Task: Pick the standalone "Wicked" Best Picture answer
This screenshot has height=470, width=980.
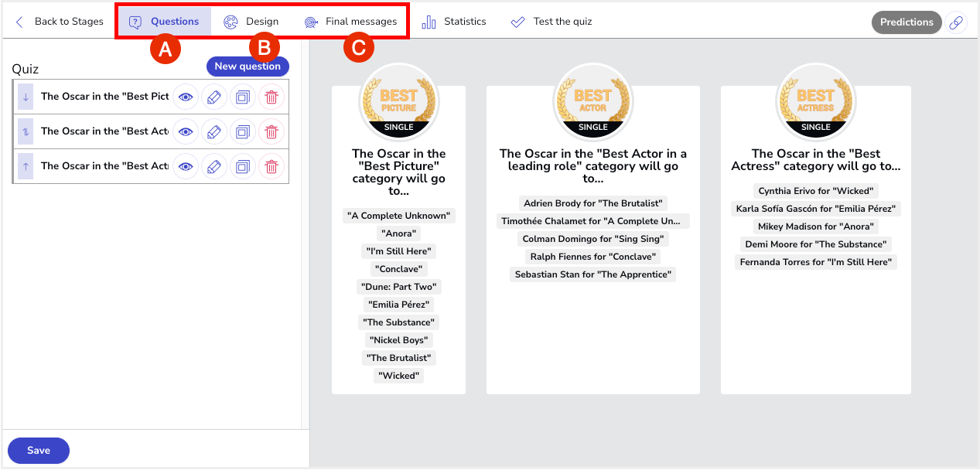Action: pos(399,376)
